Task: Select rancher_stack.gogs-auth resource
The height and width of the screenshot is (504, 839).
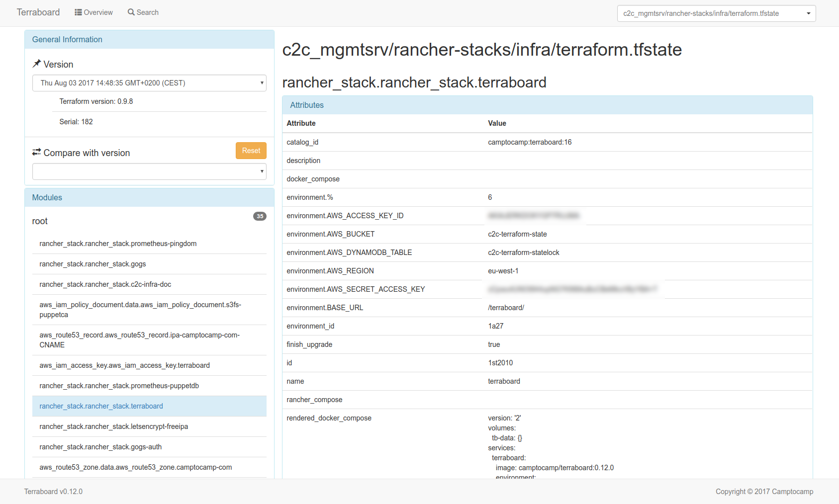Action: (x=149, y=447)
